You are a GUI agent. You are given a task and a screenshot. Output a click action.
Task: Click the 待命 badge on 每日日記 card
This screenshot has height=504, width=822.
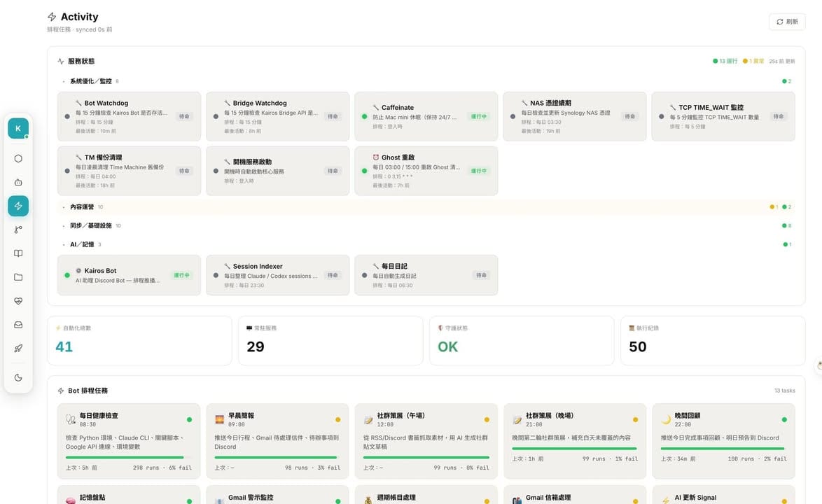point(481,275)
